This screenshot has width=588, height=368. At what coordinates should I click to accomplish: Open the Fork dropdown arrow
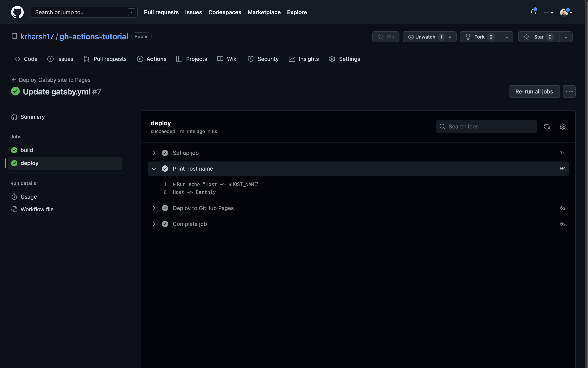click(506, 37)
